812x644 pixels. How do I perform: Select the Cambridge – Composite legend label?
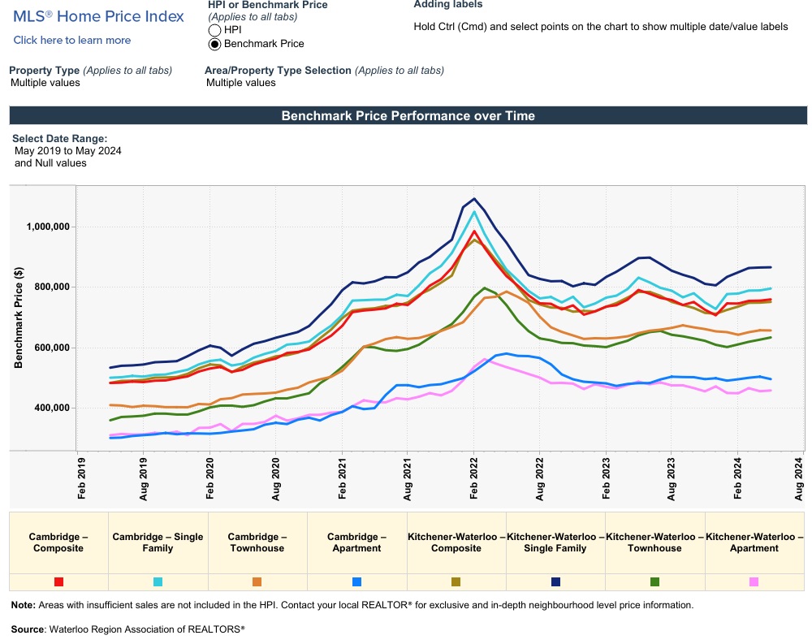pos(58,542)
